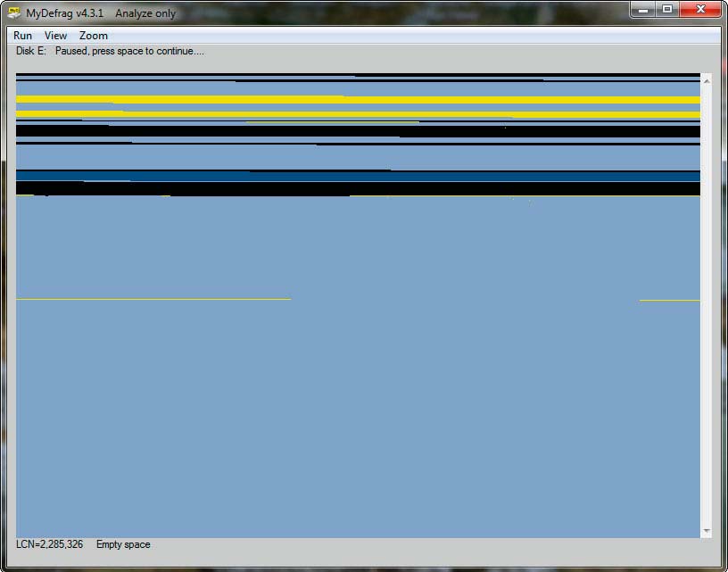This screenshot has height=572, width=728.
Task: Close the MyDefrag window
Action: [700, 9]
